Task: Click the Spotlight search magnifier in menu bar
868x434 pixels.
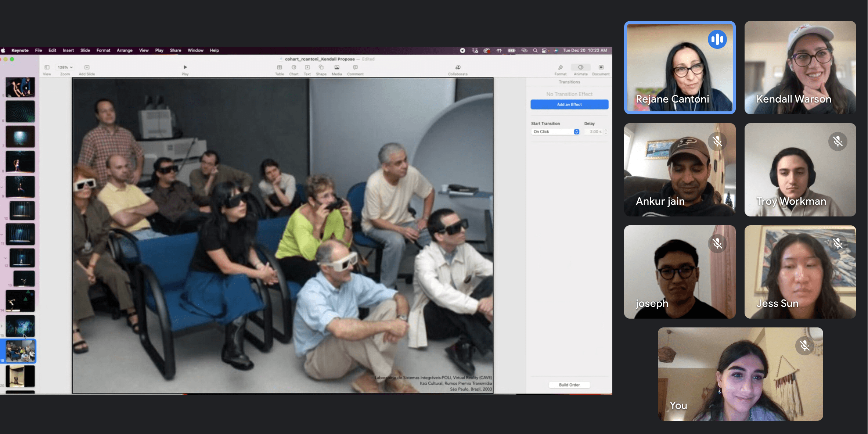Action: click(x=535, y=50)
